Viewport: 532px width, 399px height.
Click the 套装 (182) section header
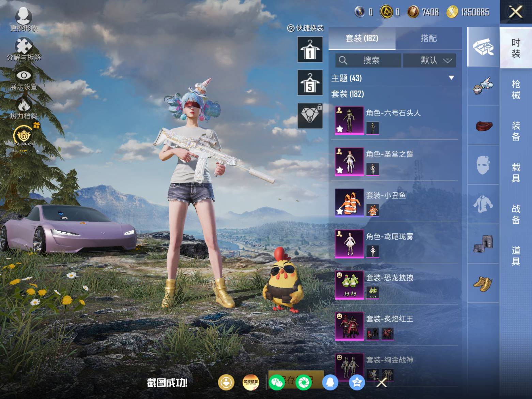tap(348, 94)
